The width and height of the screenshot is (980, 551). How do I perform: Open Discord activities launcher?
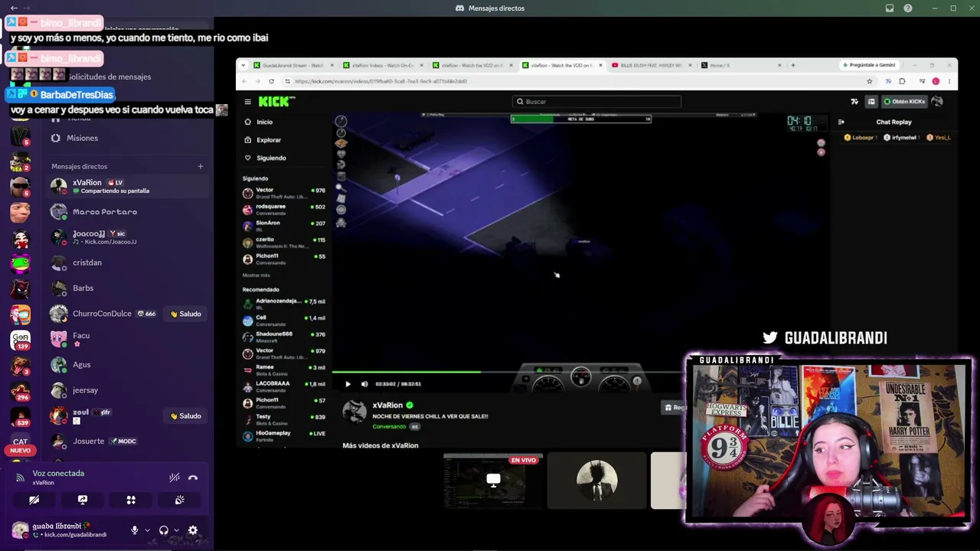click(131, 500)
